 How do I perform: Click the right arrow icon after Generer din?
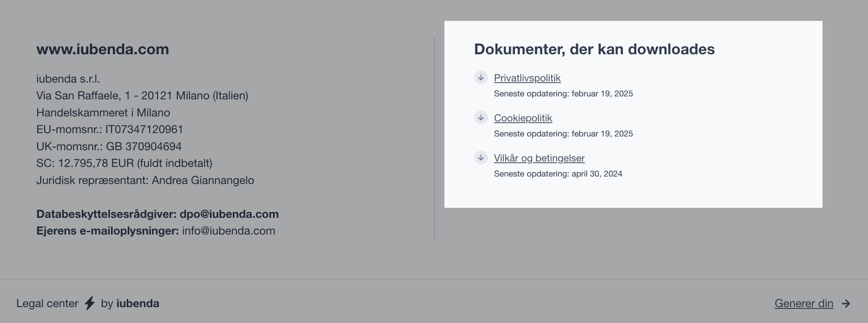846,304
